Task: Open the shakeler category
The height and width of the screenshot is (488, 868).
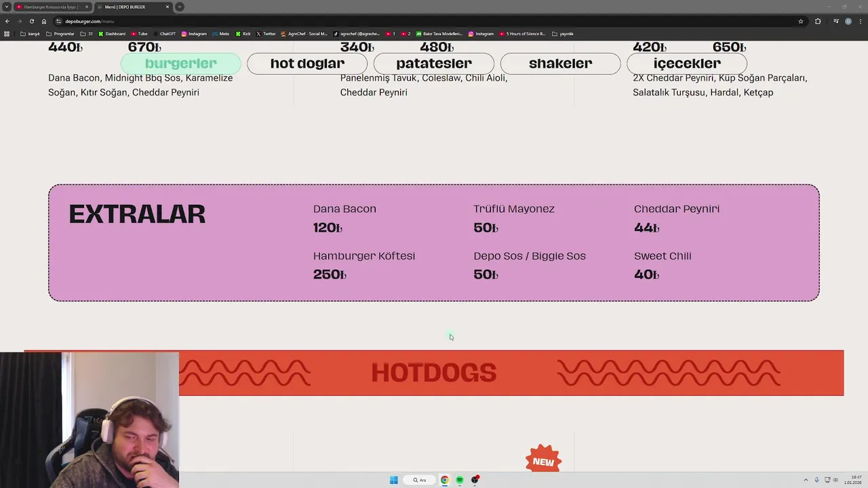Action: (560, 63)
